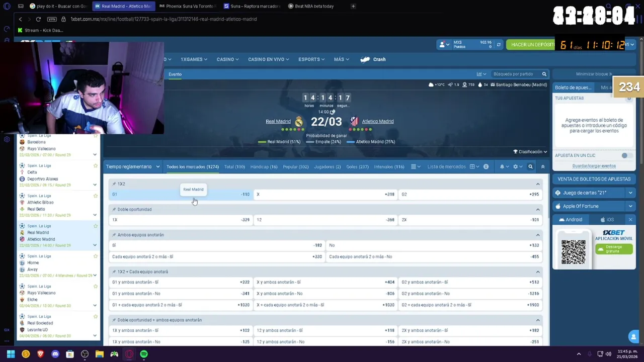
Task: Select the Android app download tab
Action: coord(571,219)
